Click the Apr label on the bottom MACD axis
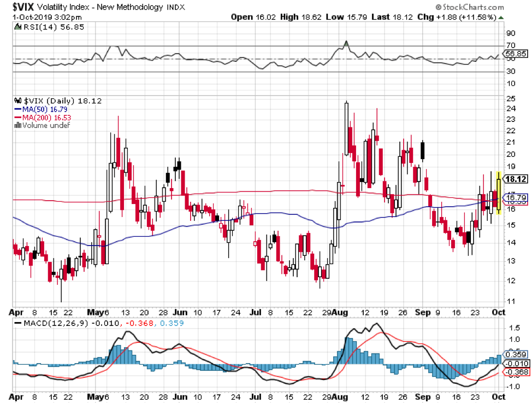This screenshot has width=532, height=403. point(16,397)
